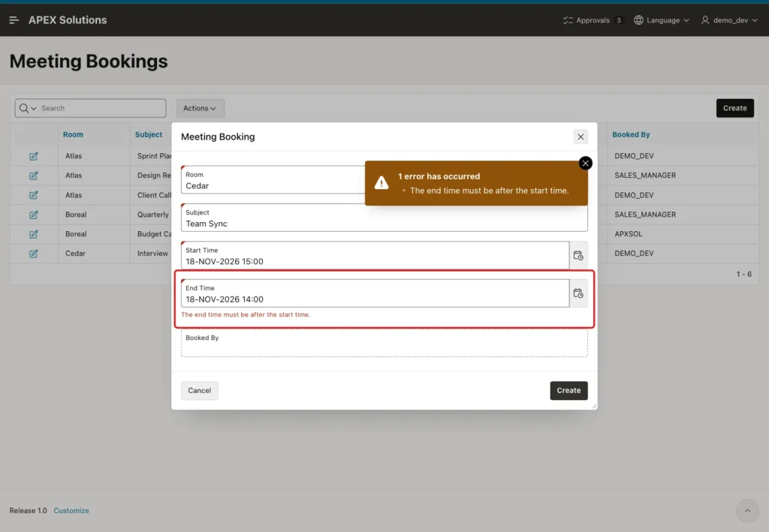Screen dimensions: 769x532
Task: Edit the Atlas Design row
Action: [33, 176]
